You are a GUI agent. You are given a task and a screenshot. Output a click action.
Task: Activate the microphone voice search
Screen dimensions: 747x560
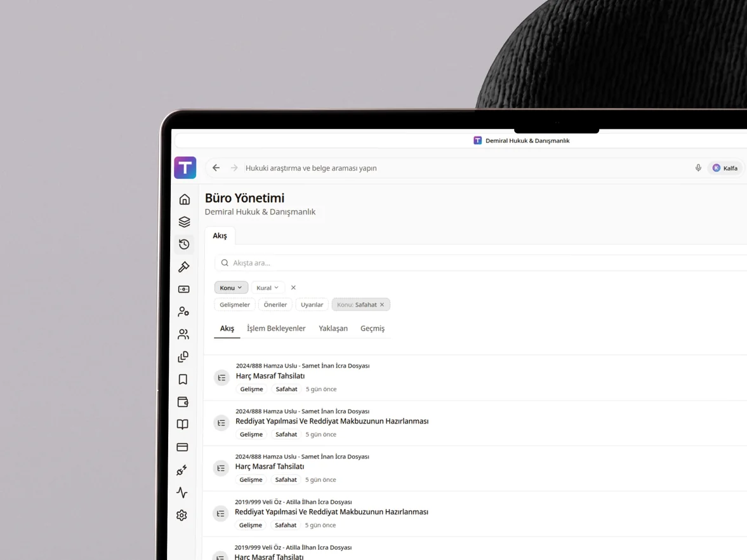point(698,168)
